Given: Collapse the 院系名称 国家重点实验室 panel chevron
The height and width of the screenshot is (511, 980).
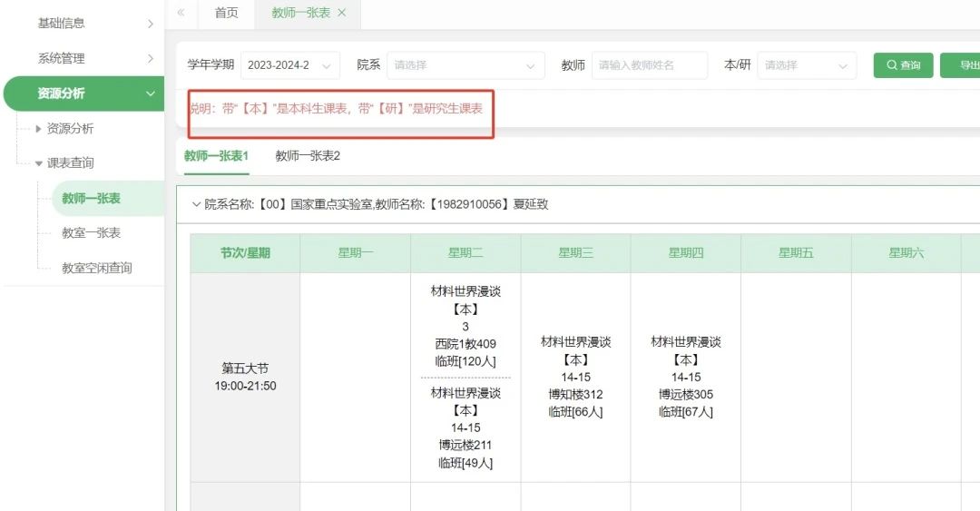Looking at the screenshot, I should (x=196, y=204).
